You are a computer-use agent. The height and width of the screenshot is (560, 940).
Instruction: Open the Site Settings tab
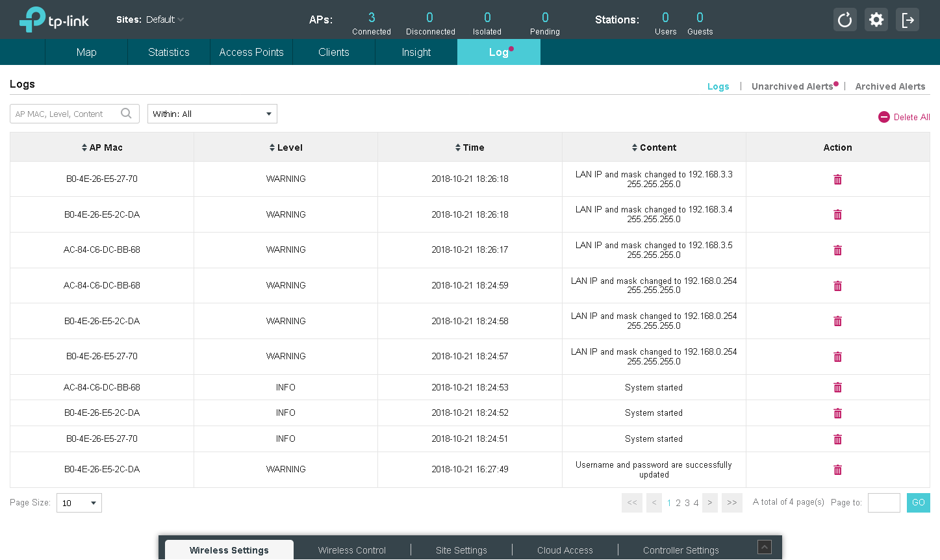point(461,550)
